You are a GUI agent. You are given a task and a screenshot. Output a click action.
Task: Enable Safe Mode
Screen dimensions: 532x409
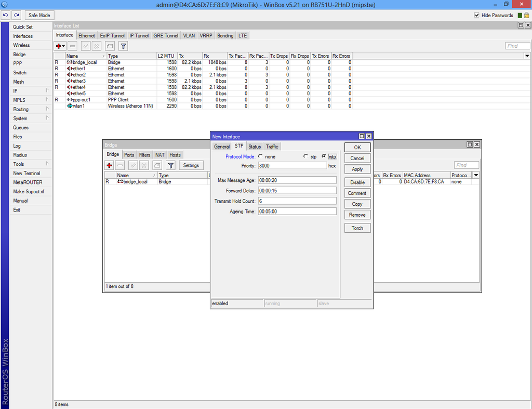pyautogui.click(x=39, y=15)
